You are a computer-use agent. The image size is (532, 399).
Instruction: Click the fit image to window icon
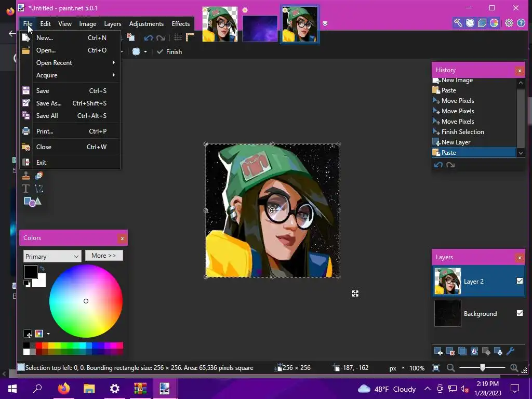(436, 368)
